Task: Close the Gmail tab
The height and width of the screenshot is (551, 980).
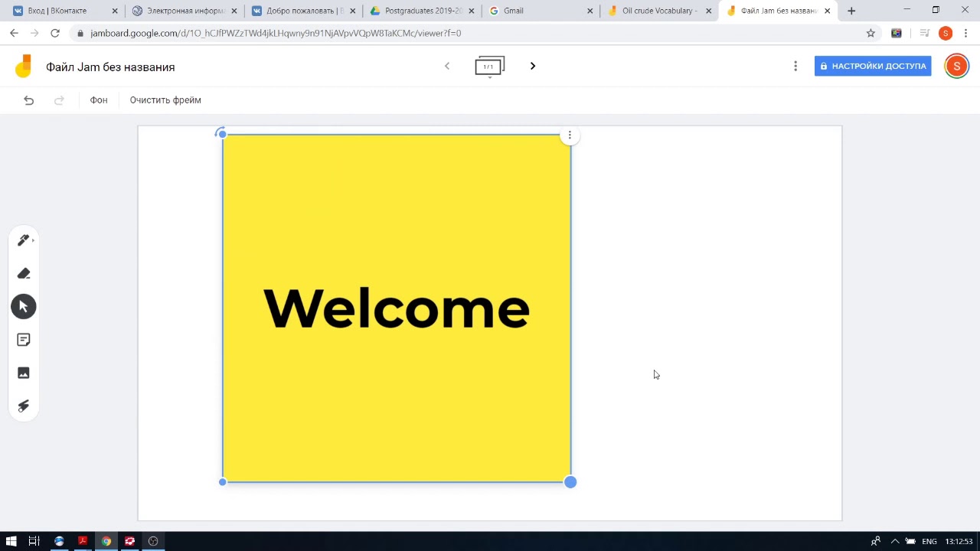Action: click(x=590, y=11)
